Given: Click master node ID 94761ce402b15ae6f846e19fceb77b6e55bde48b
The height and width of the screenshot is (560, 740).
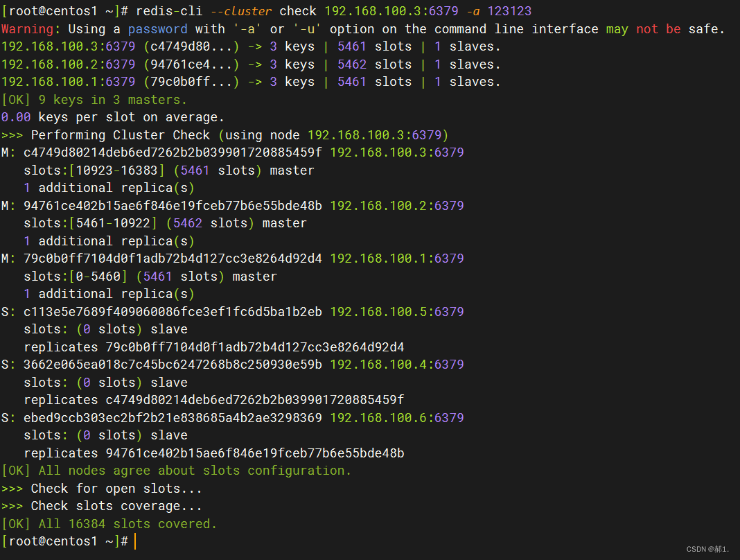Looking at the screenshot, I should (173, 205).
